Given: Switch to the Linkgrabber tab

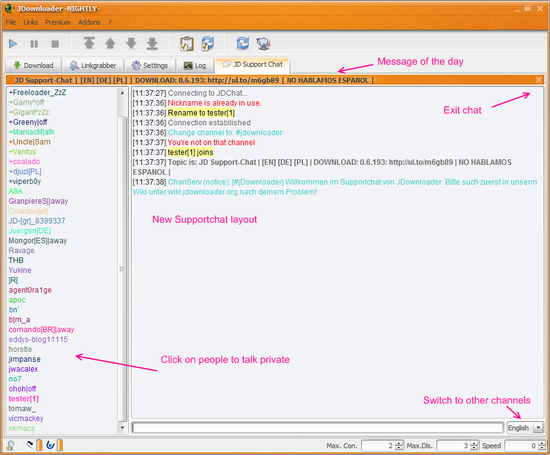Looking at the screenshot, I should tap(93, 65).
